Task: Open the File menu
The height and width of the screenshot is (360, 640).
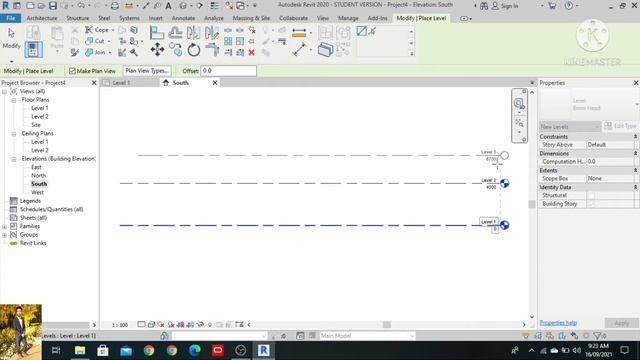Action: [11, 18]
